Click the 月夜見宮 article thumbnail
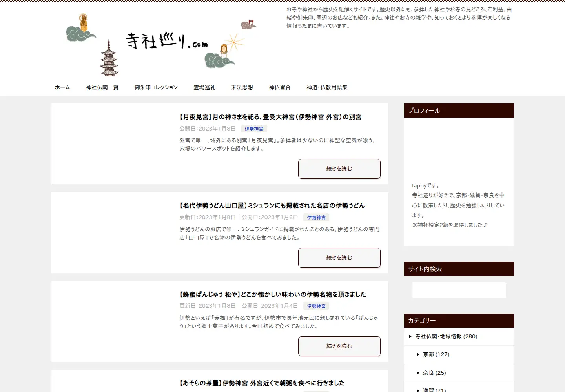The width and height of the screenshot is (565, 392). pos(115,144)
